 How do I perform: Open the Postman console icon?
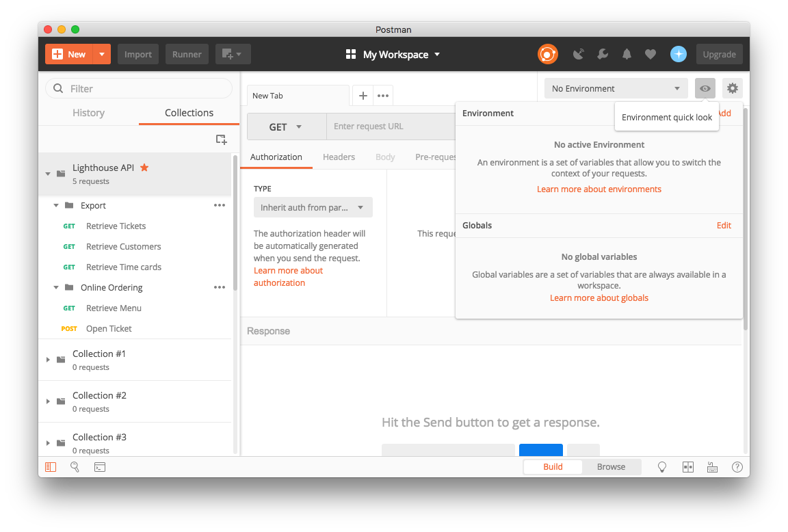[x=100, y=467]
